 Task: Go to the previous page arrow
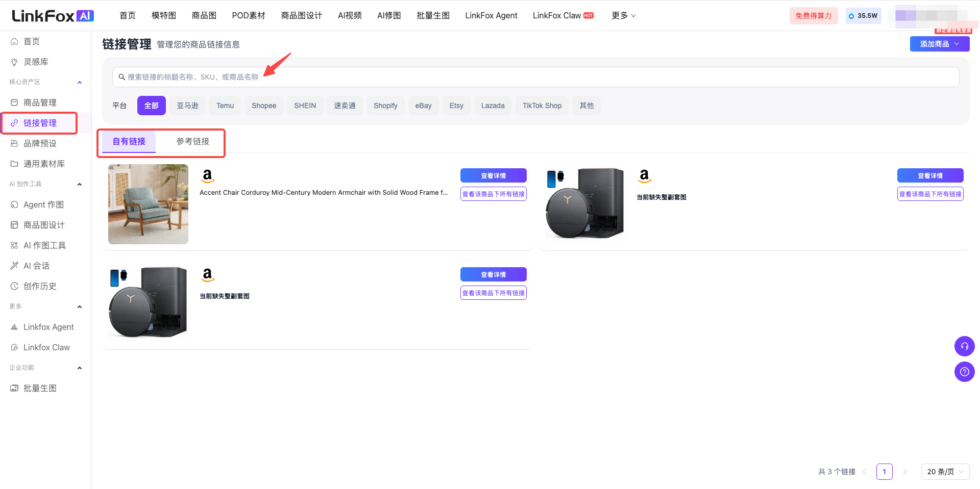864,472
